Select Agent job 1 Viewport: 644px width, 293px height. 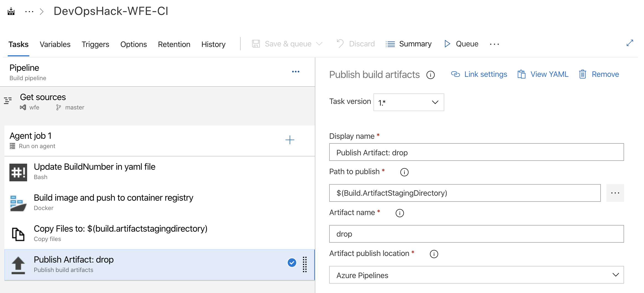160,141
